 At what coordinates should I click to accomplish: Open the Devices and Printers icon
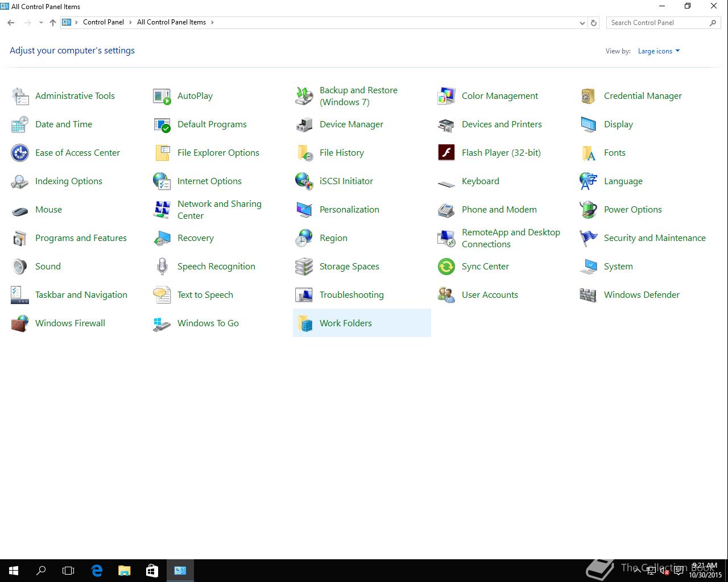(446, 124)
